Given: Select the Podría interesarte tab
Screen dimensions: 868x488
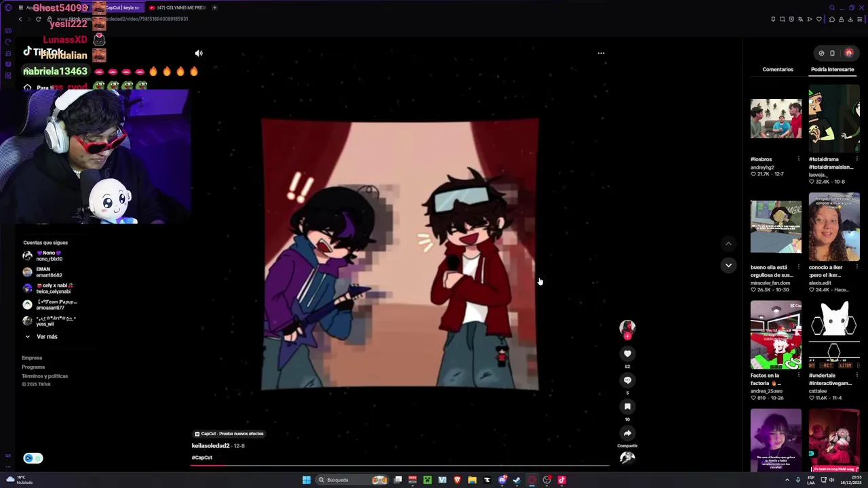Looking at the screenshot, I should (x=832, y=69).
